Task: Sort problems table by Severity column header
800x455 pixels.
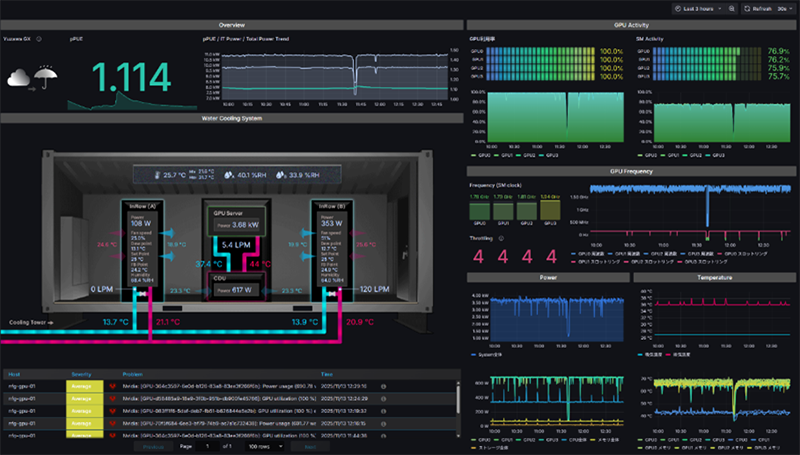Action: (81, 374)
